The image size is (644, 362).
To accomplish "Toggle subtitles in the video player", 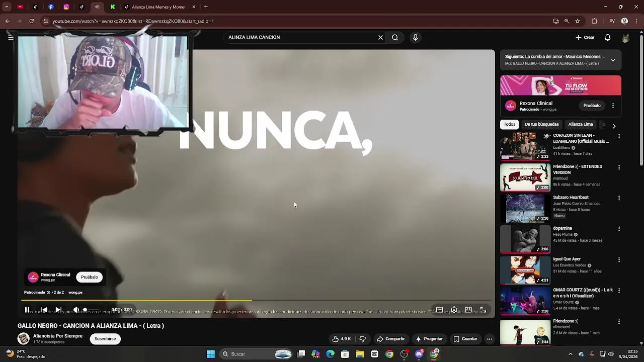I will 439,310.
